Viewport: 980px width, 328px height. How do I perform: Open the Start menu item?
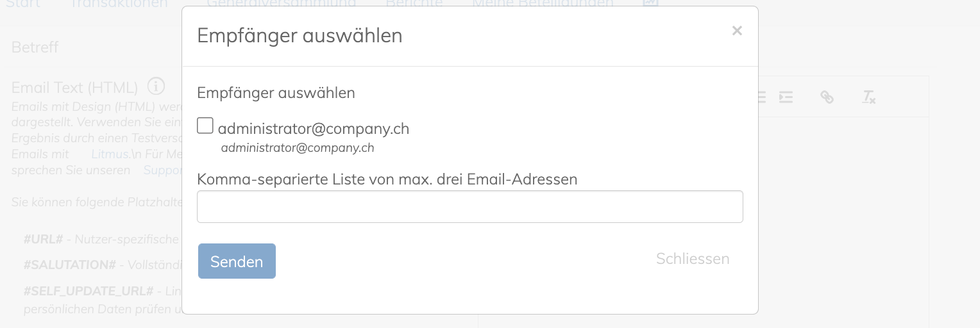click(23, 4)
